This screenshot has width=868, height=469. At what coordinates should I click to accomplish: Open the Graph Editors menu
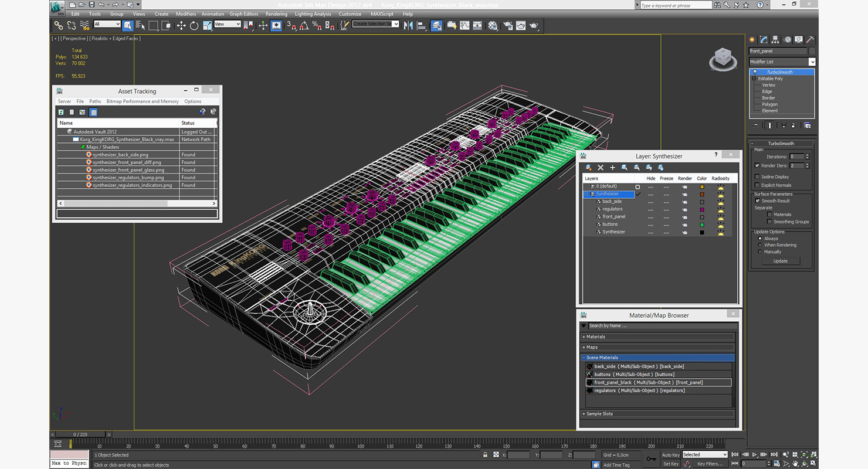click(x=244, y=14)
